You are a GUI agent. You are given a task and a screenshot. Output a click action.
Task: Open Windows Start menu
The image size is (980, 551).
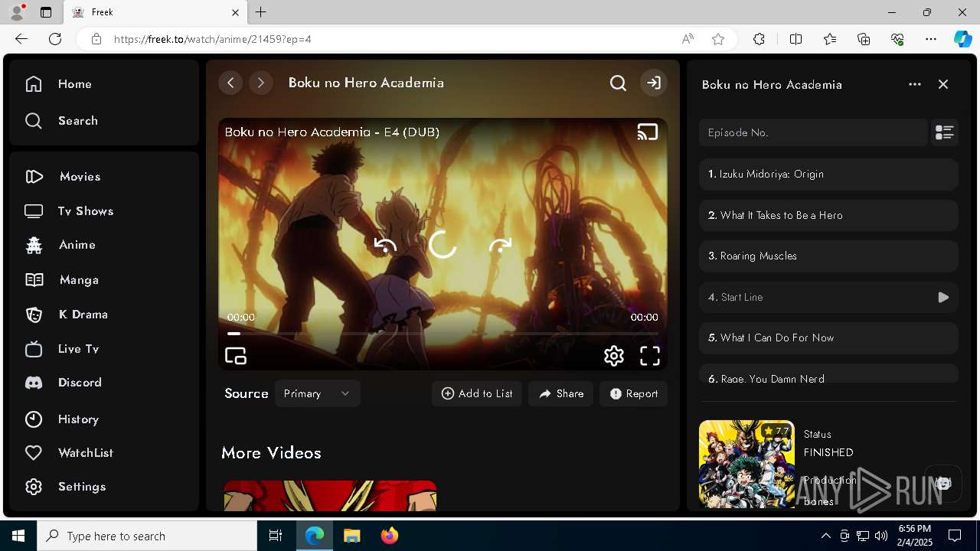pos(18,536)
